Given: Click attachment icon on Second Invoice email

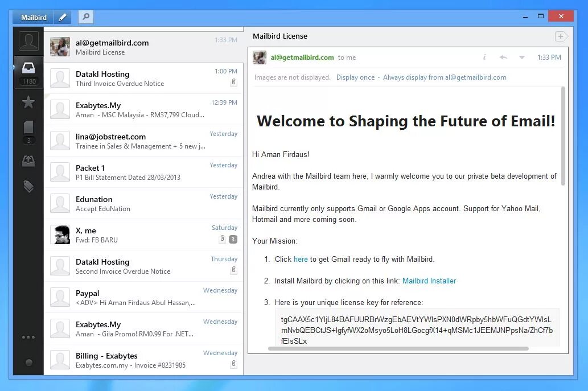Looking at the screenshot, I should click(x=233, y=270).
